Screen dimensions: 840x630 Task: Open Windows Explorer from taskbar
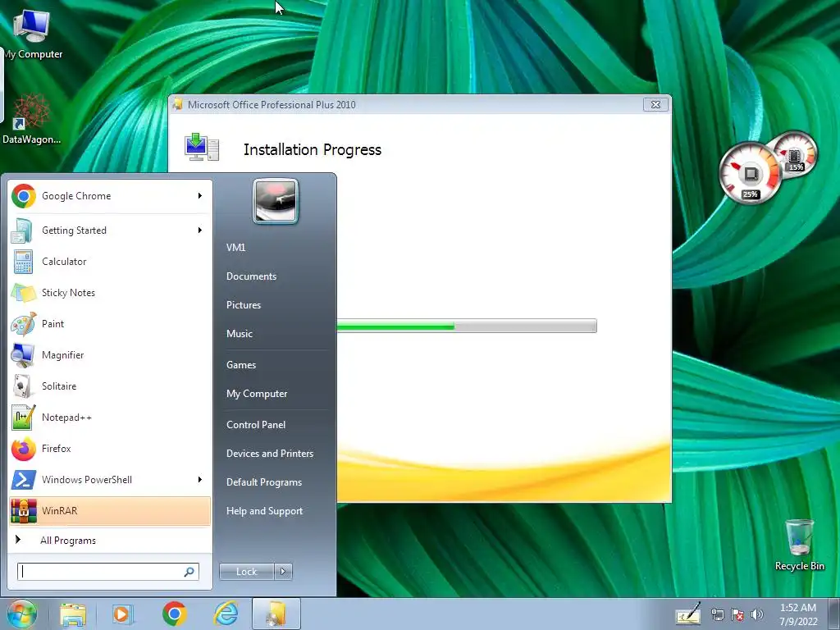(x=73, y=614)
